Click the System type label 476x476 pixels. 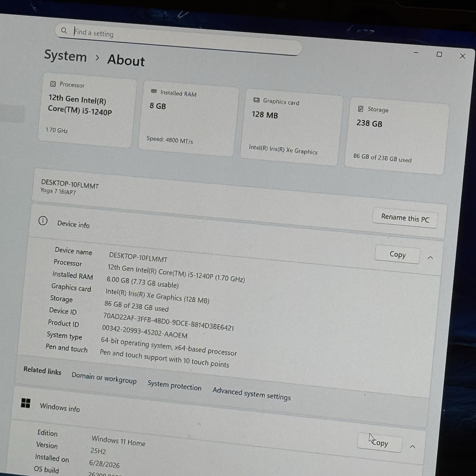coord(65,336)
